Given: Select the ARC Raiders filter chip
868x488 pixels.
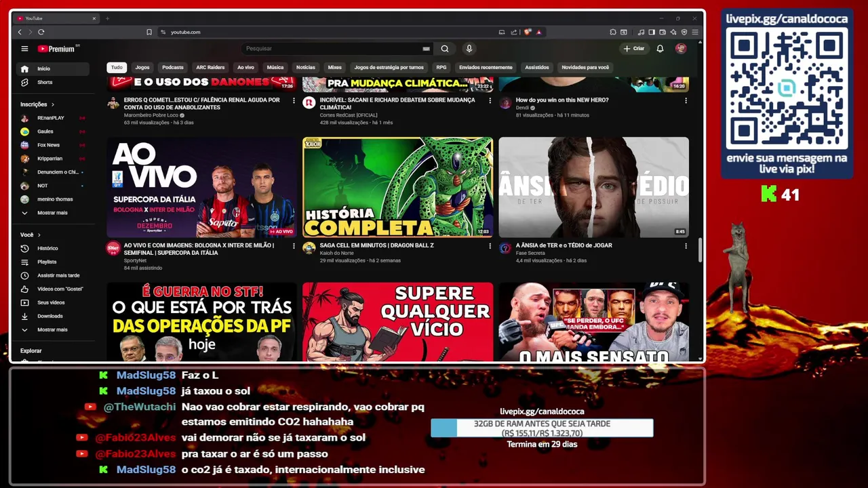Looking at the screenshot, I should coord(210,67).
